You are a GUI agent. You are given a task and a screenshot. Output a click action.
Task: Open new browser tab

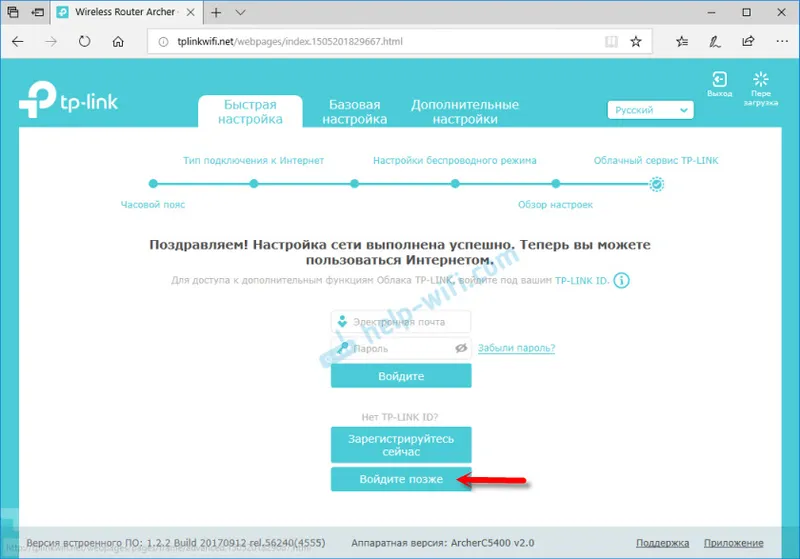216,12
